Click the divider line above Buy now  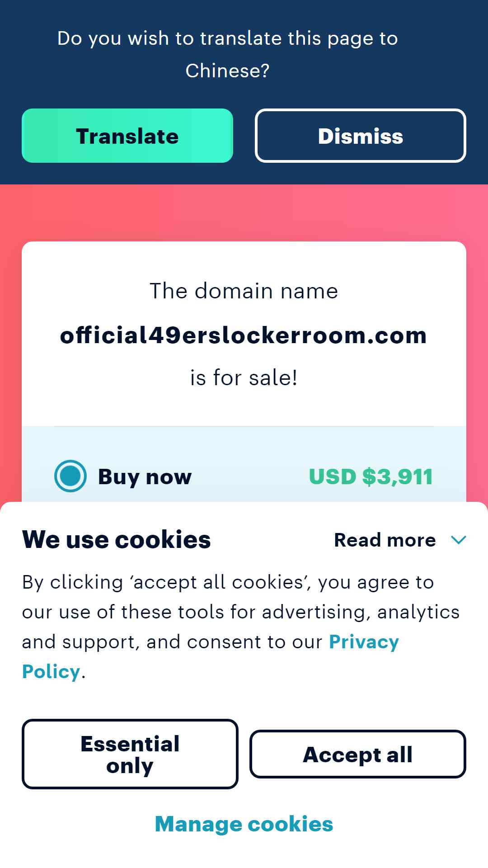click(x=244, y=426)
